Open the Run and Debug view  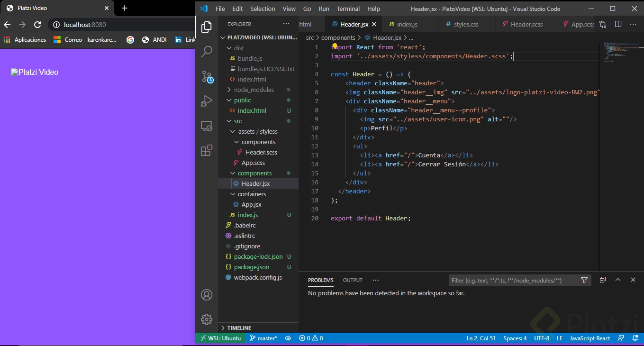207,101
